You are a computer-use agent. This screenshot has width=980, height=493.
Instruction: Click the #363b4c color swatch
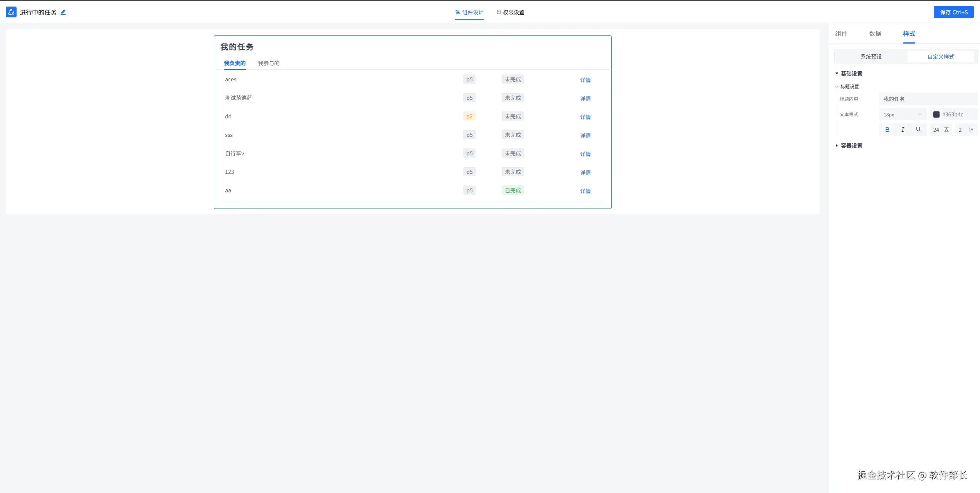[x=936, y=114]
